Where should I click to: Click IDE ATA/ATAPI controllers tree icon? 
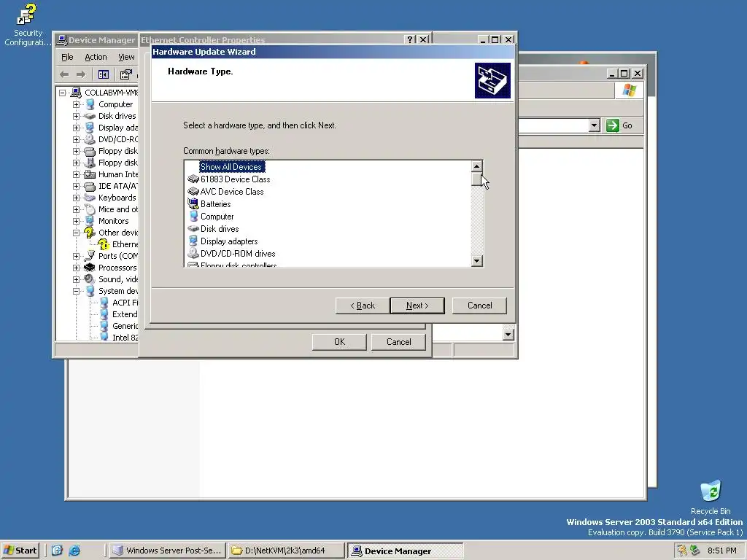pos(90,186)
